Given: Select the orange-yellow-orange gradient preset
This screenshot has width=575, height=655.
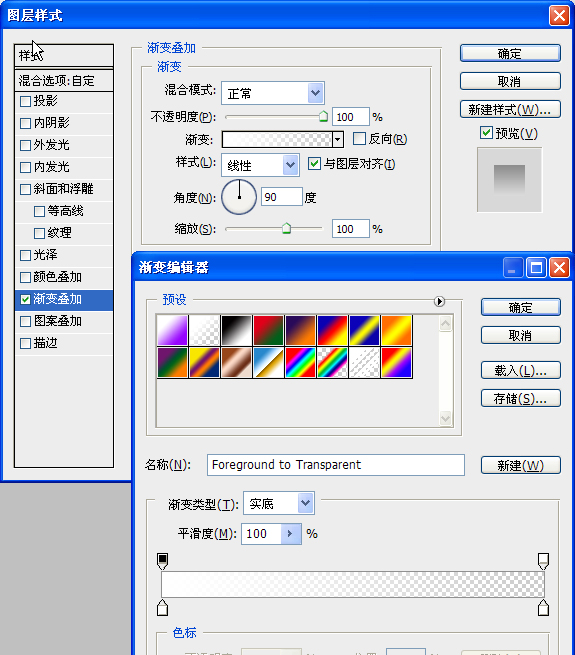Looking at the screenshot, I should point(397,330).
